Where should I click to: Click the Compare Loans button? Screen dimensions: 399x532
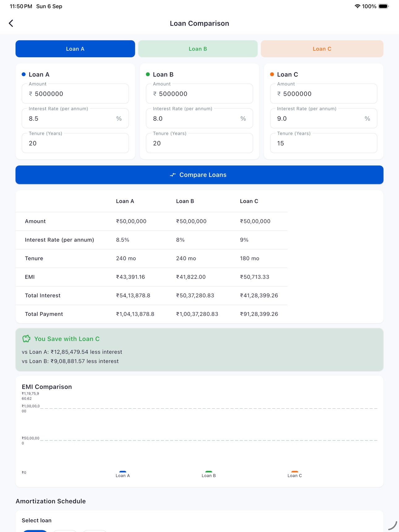pos(199,175)
